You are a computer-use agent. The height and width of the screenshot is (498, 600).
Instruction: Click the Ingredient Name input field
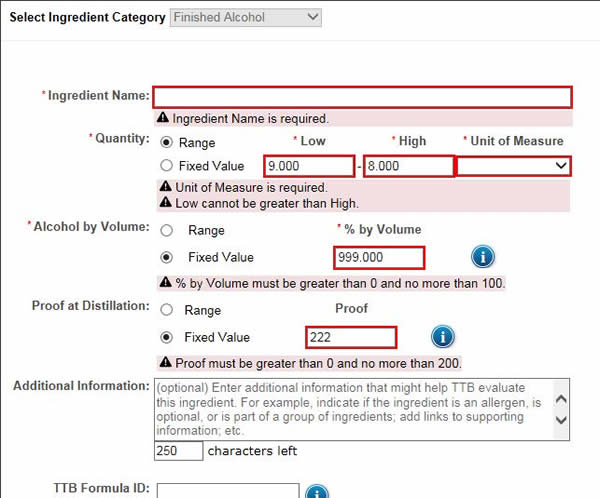click(x=362, y=97)
